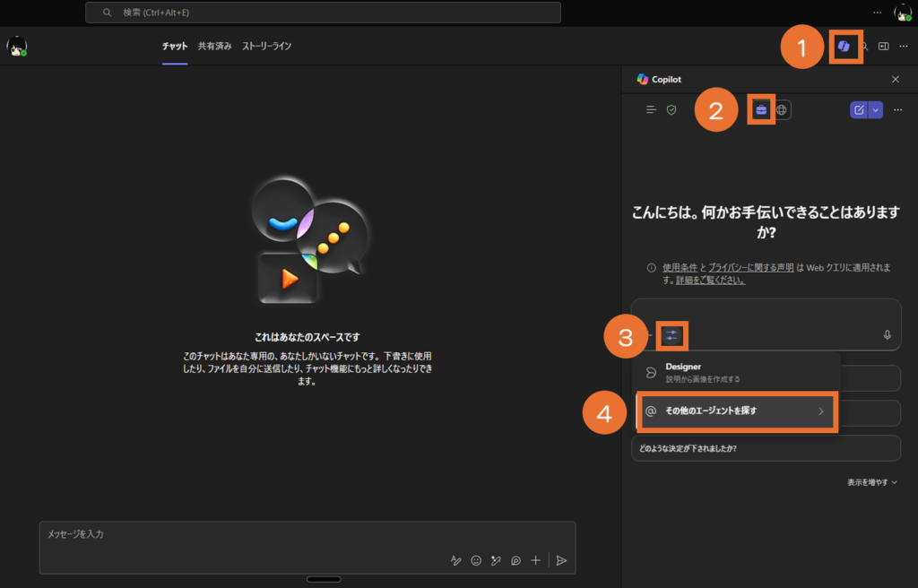
Task: Open the text format options icon
Action: [x=455, y=560]
